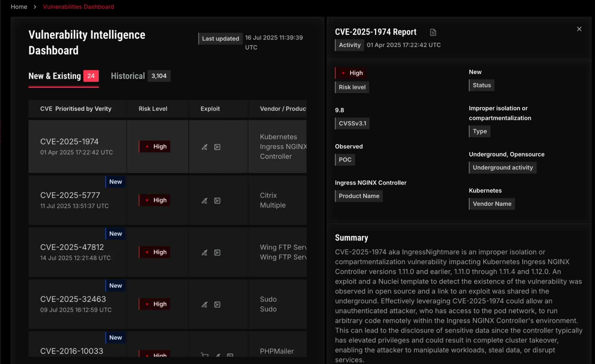Click the High risk badge in CVE-2025-32463 row
Viewport: 595px width, 364px height.
pyautogui.click(x=154, y=304)
